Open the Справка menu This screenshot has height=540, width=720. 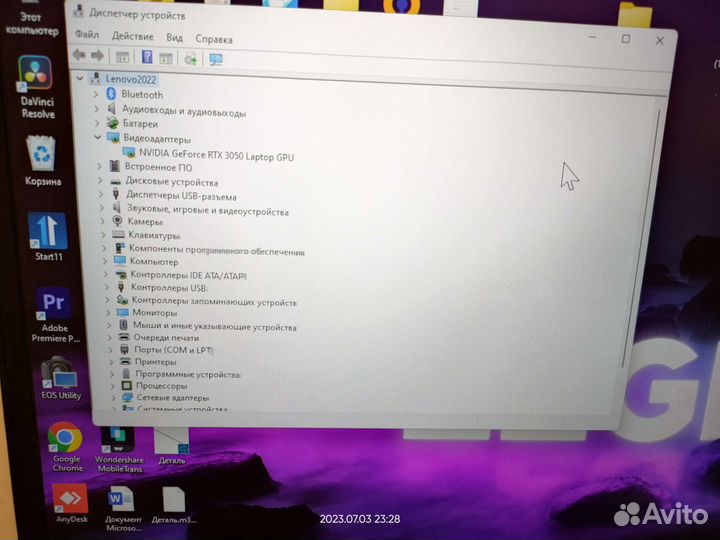point(214,39)
